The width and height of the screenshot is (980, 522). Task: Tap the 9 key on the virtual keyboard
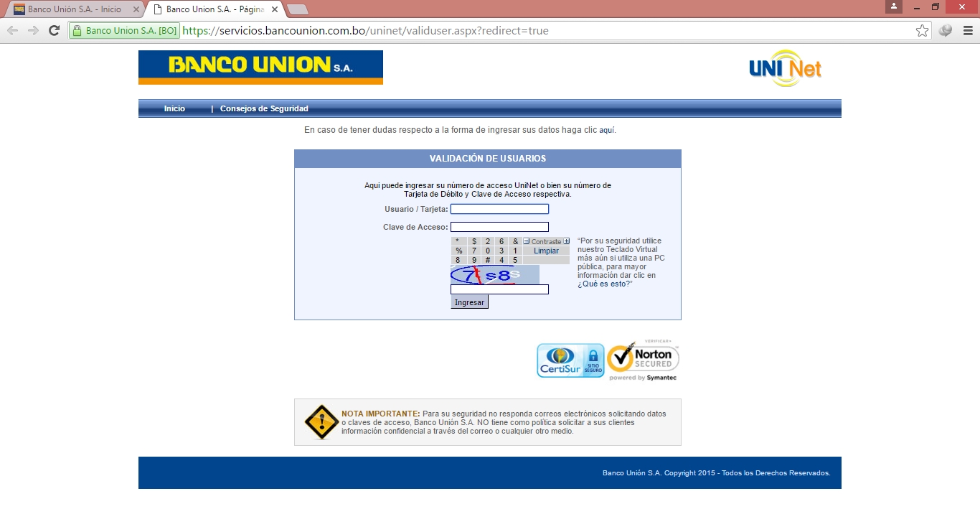coord(474,260)
